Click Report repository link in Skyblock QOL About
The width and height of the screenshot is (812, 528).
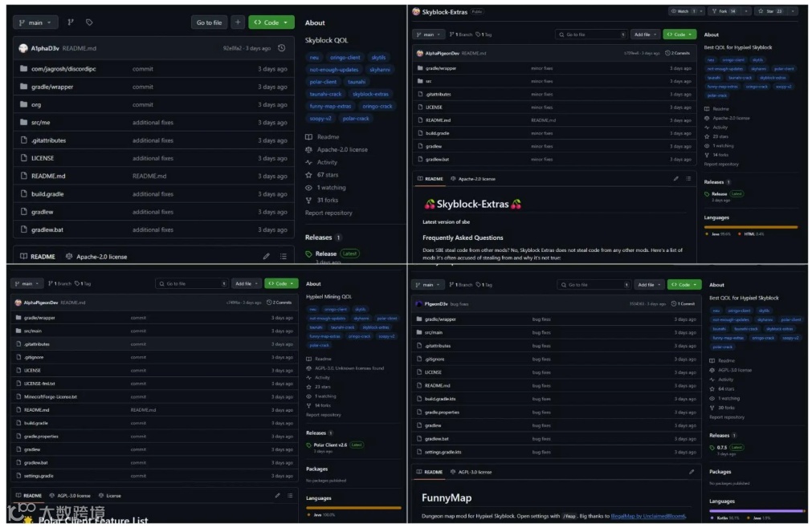click(328, 213)
